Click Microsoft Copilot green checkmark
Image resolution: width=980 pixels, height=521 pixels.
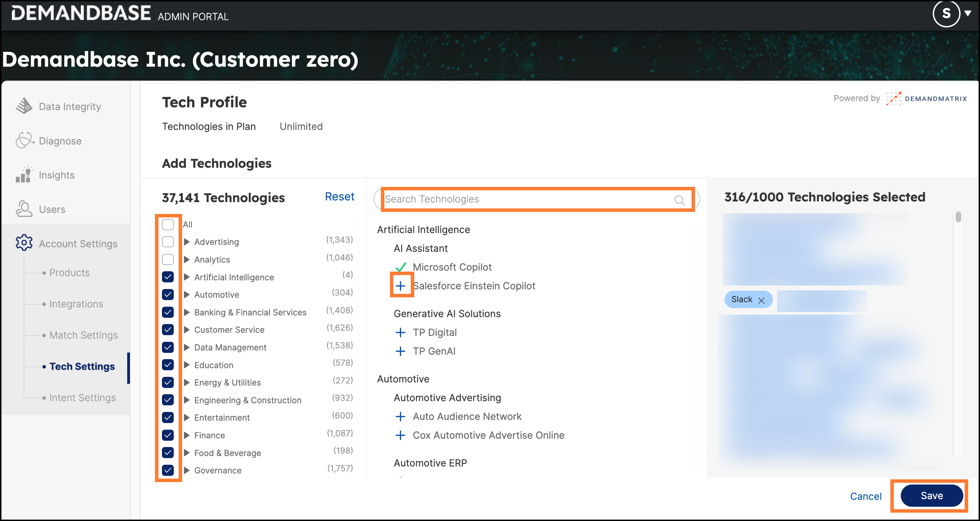pos(401,267)
